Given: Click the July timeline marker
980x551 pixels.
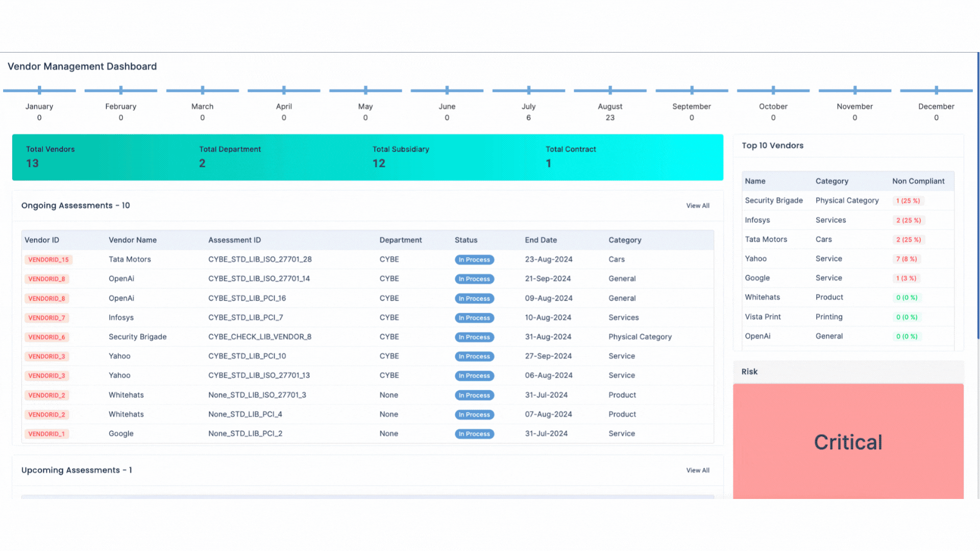Looking at the screenshot, I should (x=528, y=91).
